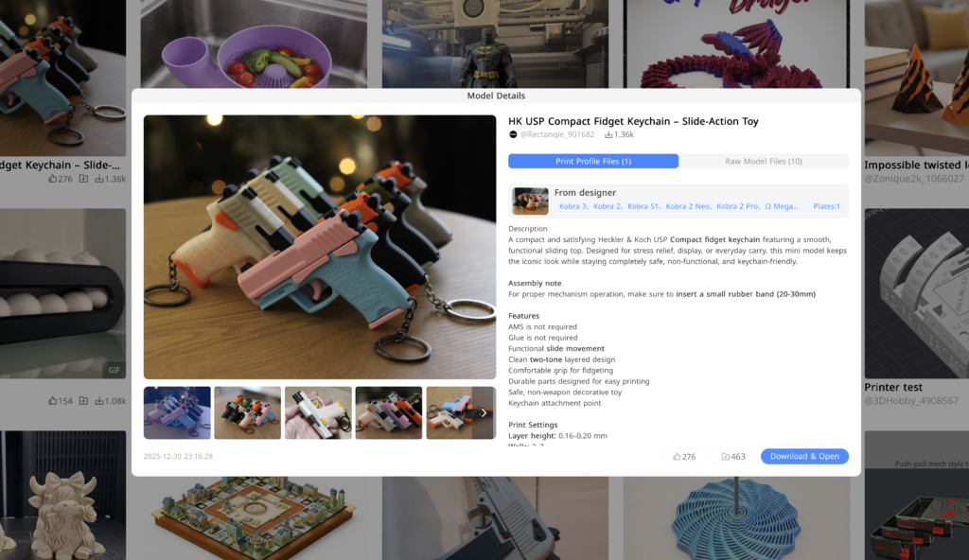Add model to collection via 463 folder button
Image resolution: width=969 pixels, height=560 pixels.
click(x=733, y=456)
